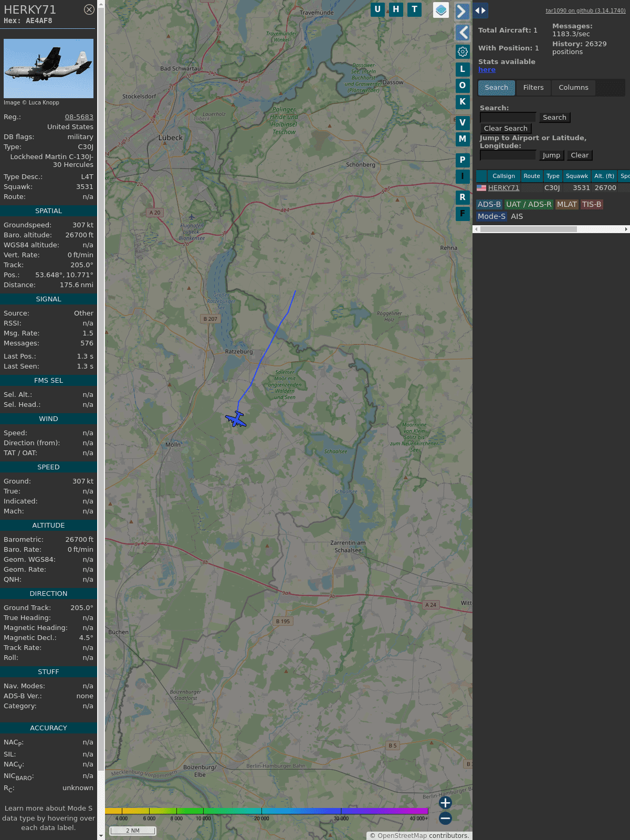Toggle the UAT / ADS-R source legend
630x840 pixels.
(x=529, y=205)
